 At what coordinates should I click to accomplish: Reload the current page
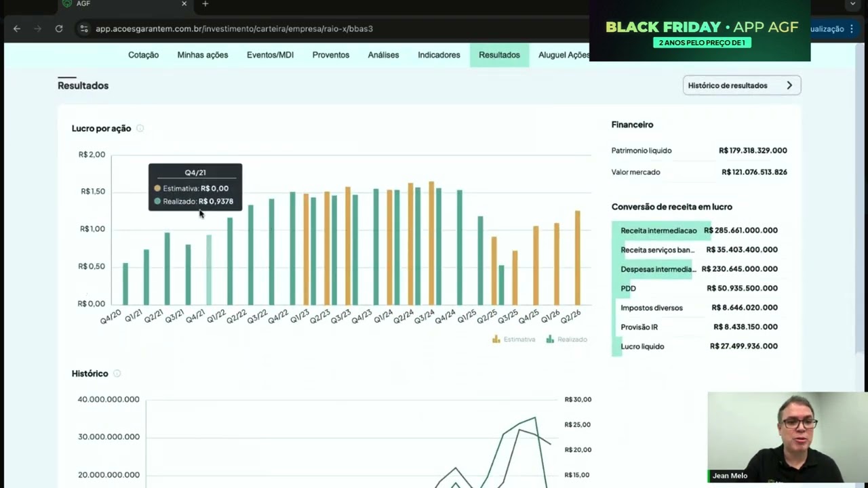(x=59, y=28)
